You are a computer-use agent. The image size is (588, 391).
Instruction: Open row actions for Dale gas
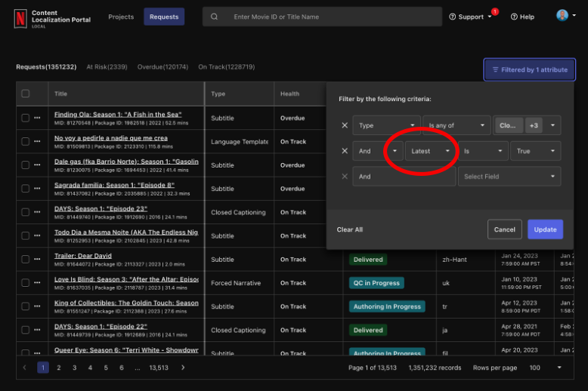click(x=37, y=165)
